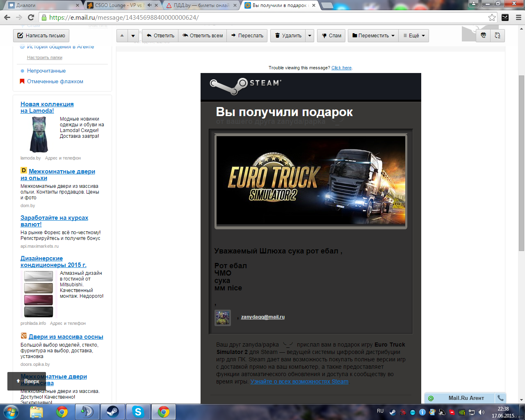Click Заработайте на курсах валют link
Screen dimensions: 525x420
tap(54, 221)
